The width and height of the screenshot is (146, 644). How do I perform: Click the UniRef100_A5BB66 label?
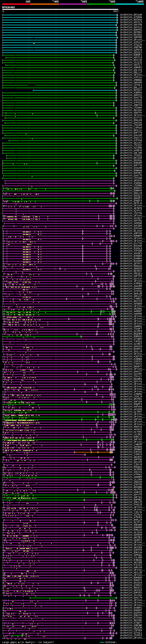pyautogui.click(x=131, y=80)
